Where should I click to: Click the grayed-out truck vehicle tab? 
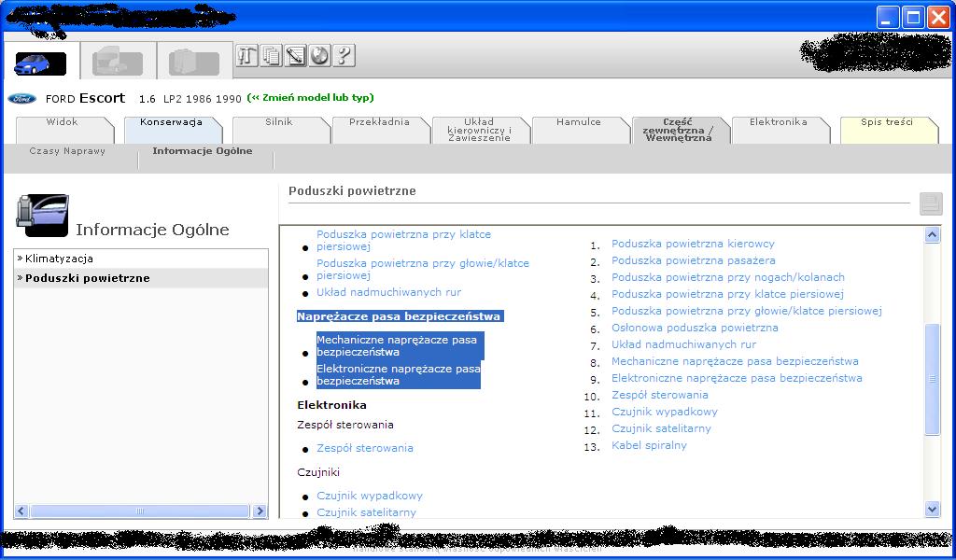[x=117, y=63]
